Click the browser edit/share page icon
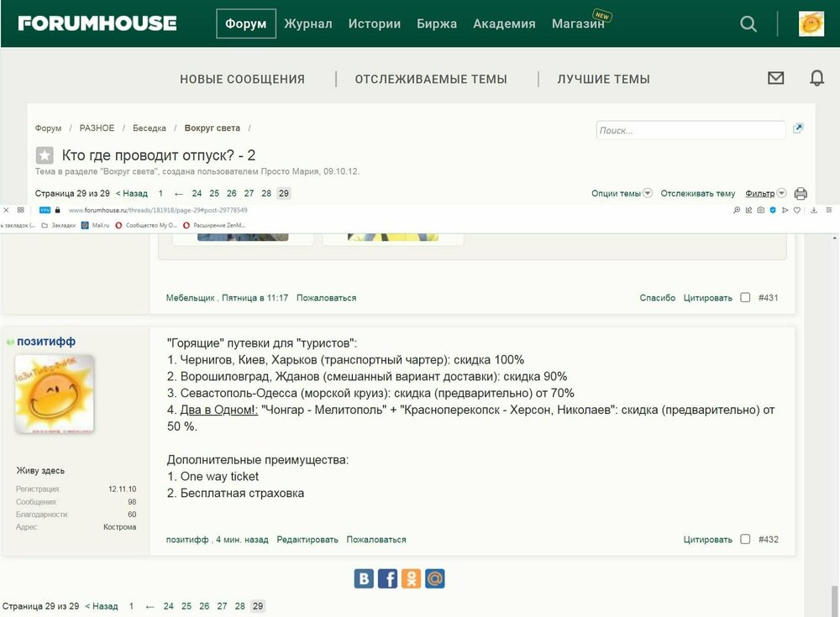This screenshot has width=840, height=617. click(748, 210)
